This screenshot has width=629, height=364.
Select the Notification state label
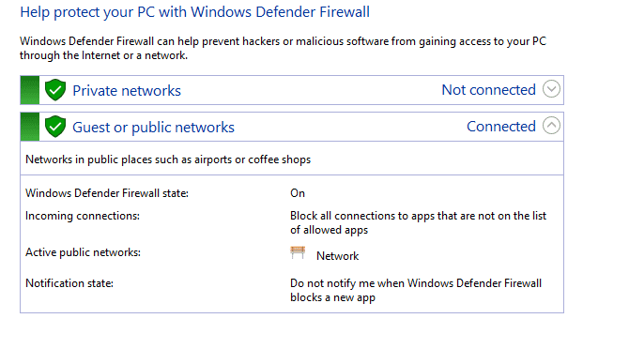tap(69, 283)
